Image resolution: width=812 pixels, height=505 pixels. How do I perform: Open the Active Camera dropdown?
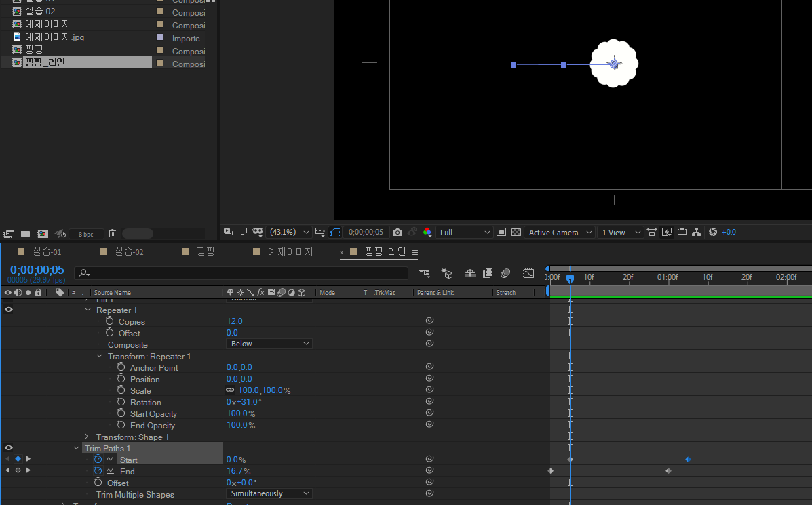[x=558, y=233]
